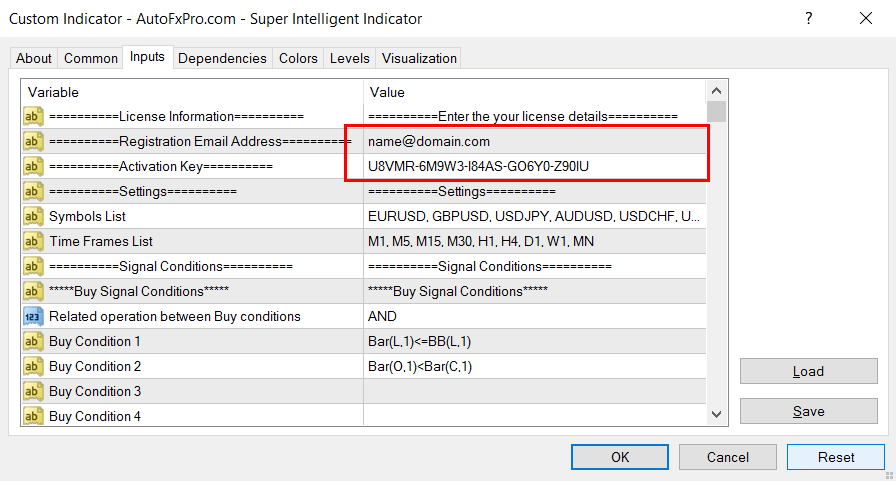
Task: Click the ab icon beside Activation Key
Action: 33,166
